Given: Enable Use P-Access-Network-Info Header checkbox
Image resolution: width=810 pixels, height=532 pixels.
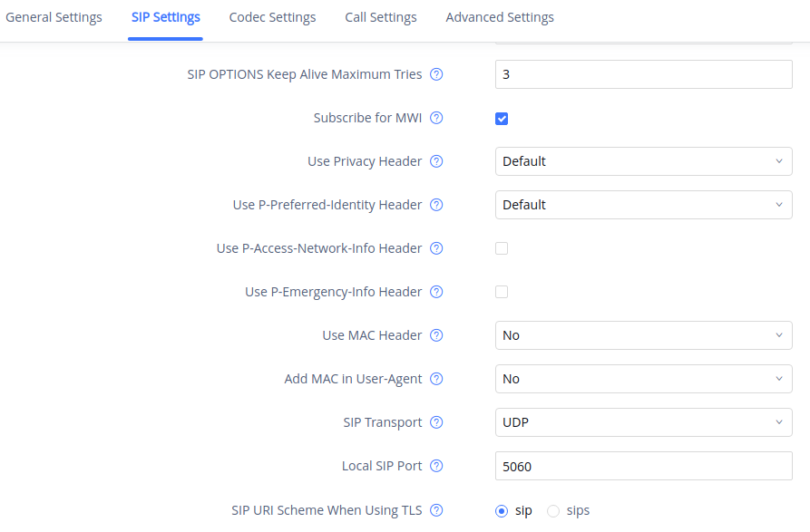Looking at the screenshot, I should point(502,248).
